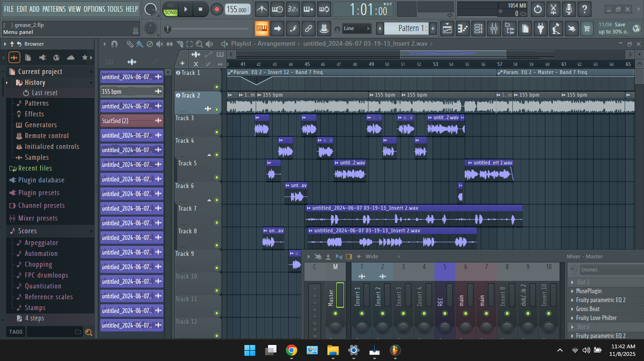Toggle the 3-2-1 countdown before recording

pyautogui.click(x=293, y=9)
